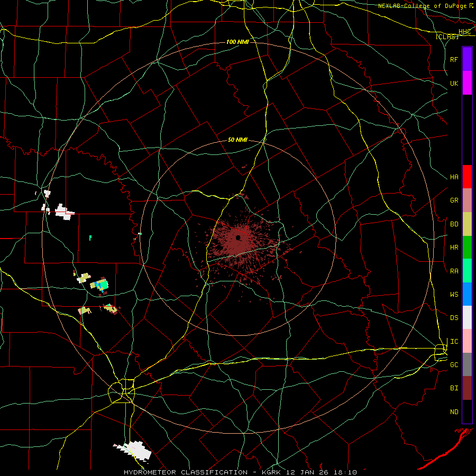Click the 100 NMI range ring label

pyautogui.click(x=237, y=42)
